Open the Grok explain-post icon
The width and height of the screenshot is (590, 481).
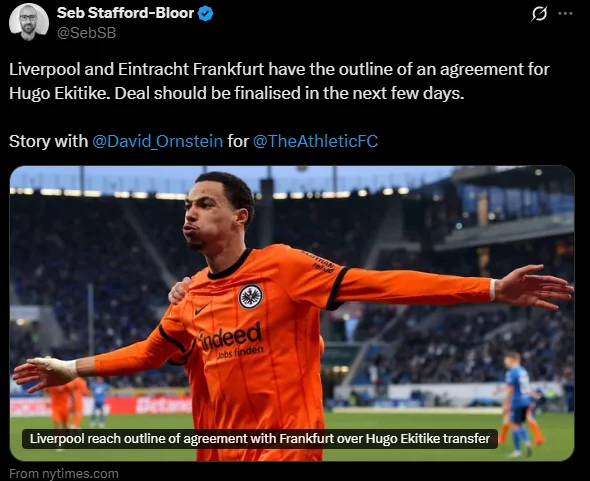539,14
